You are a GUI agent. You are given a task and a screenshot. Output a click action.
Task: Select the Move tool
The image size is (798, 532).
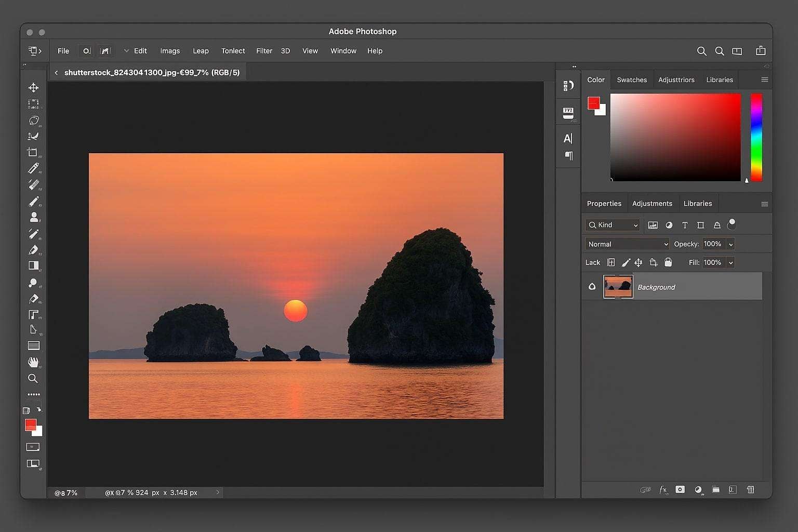coord(33,87)
